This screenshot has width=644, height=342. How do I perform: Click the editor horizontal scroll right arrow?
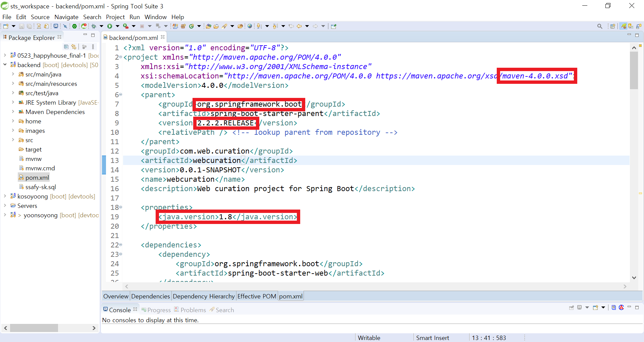coord(625,286)
